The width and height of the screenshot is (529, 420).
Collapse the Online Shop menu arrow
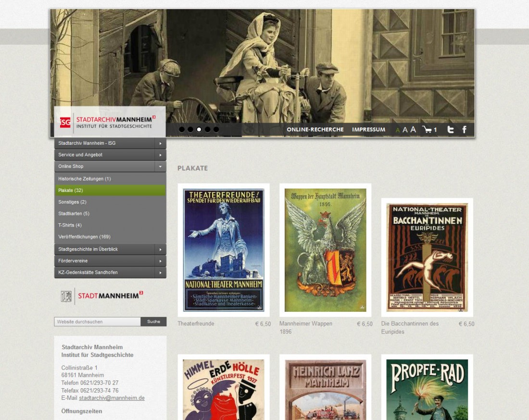click(x=160, y=166)
